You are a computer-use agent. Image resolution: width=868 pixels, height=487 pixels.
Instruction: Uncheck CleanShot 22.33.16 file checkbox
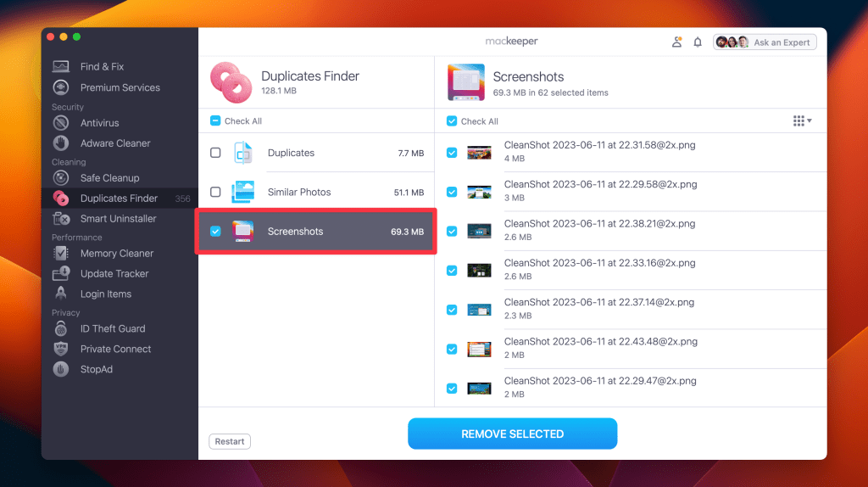pos(452,271)
